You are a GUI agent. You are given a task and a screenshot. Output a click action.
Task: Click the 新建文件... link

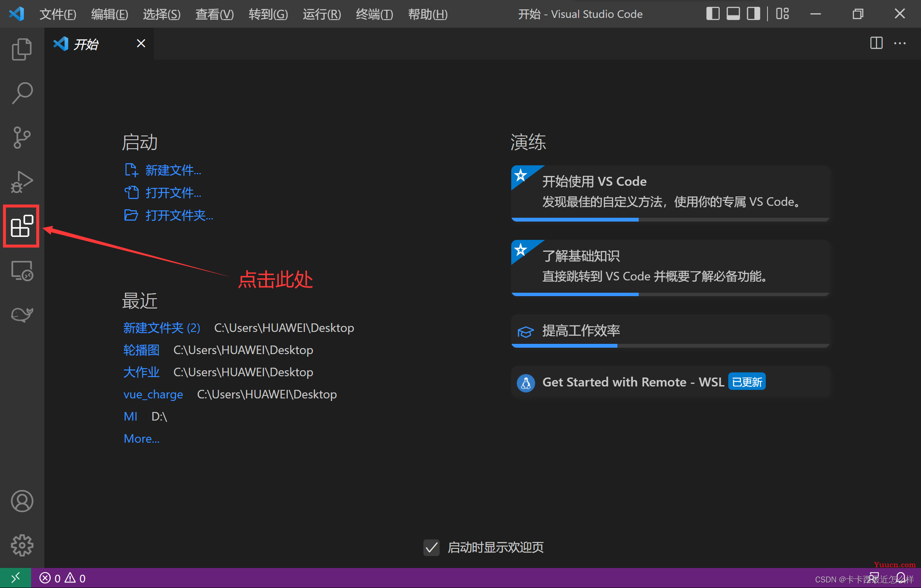[x=173, y=170]
